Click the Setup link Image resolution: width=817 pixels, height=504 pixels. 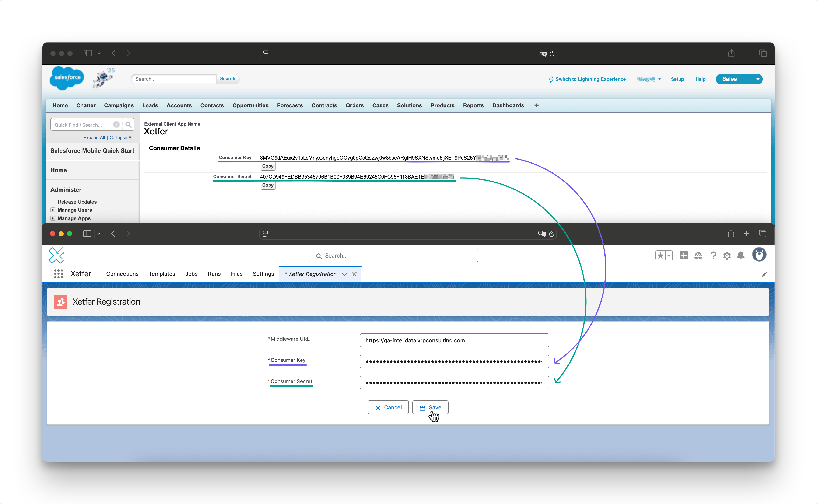(677, 79)
